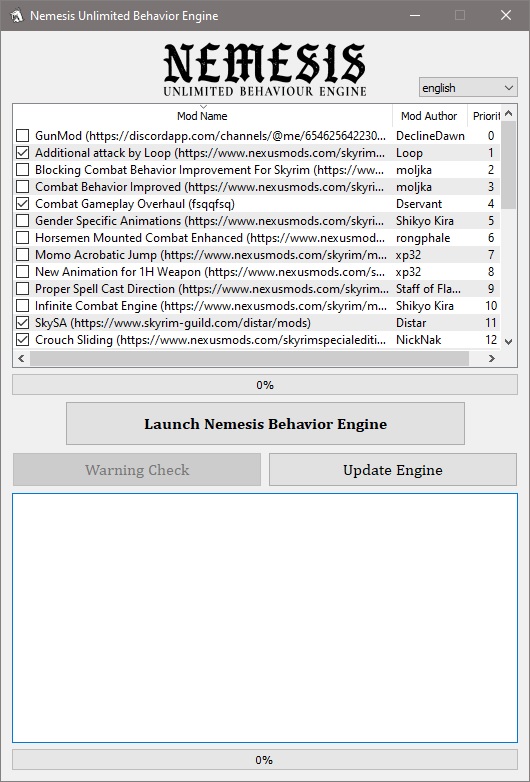Image resolution: width=530 pixels, height=782 pixels.
Task: Uncheck the SkySA mod checkbox
Action: pyautogui.click(x=22, y=323)
